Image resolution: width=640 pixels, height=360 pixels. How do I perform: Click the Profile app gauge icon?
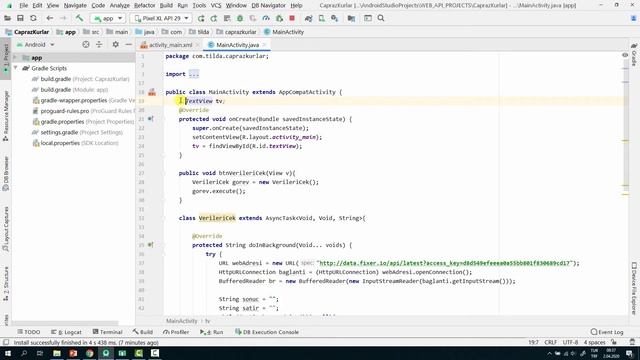[266, 18]
